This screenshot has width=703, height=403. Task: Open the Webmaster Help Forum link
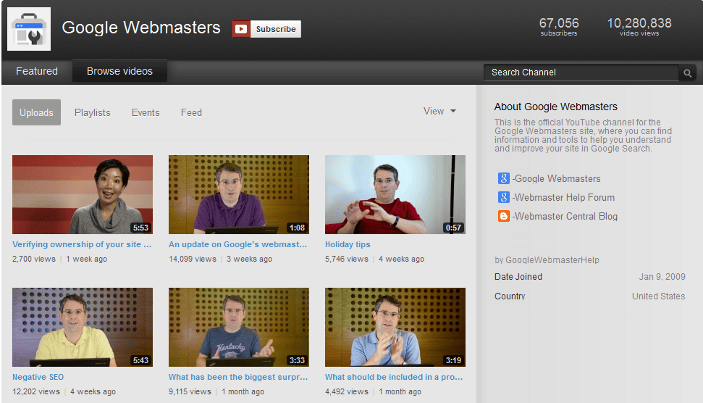point(564,197)
